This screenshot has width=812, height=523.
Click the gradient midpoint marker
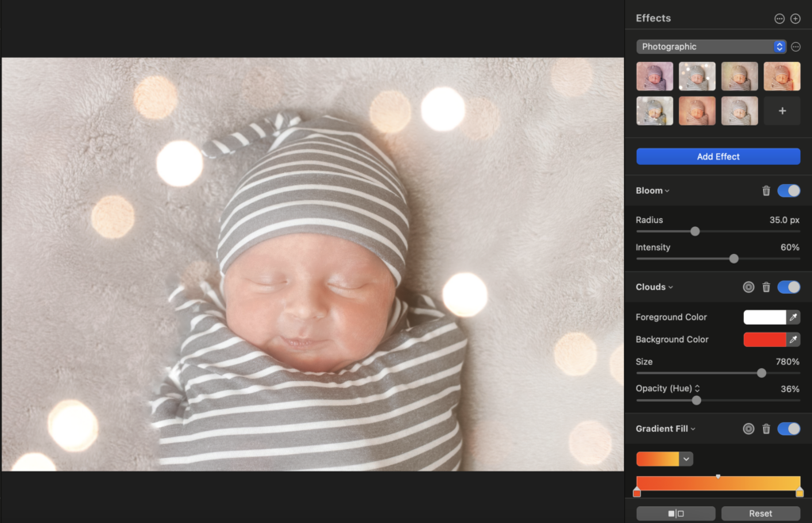click(718, 476)
